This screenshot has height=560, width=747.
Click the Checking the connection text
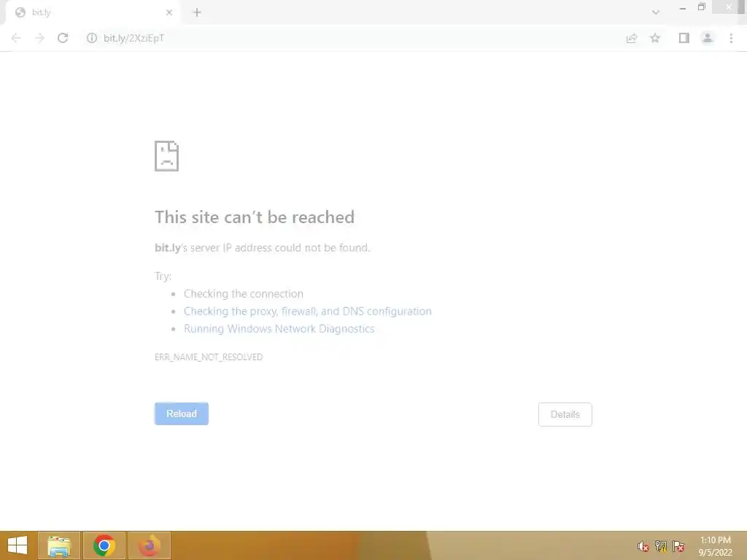point(244,294)
